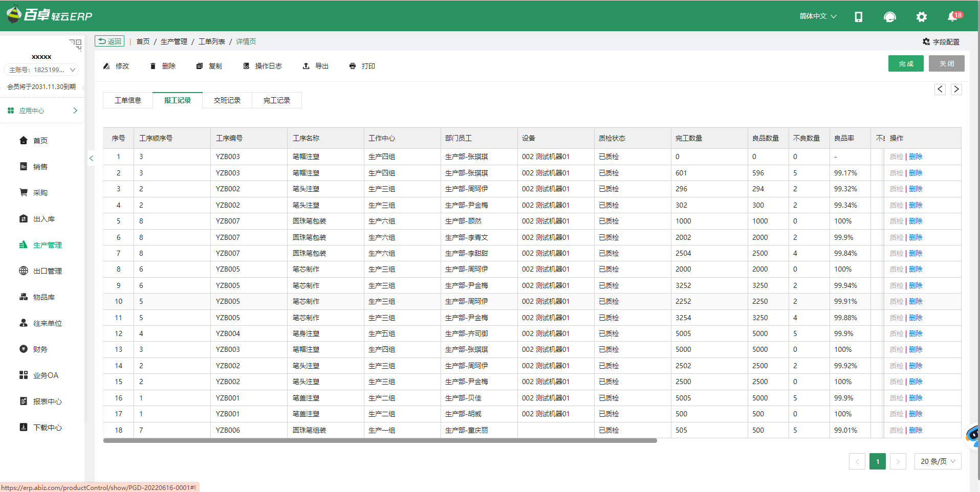
Task: Open 操作日志 operation log
Action: pos(263,66)
